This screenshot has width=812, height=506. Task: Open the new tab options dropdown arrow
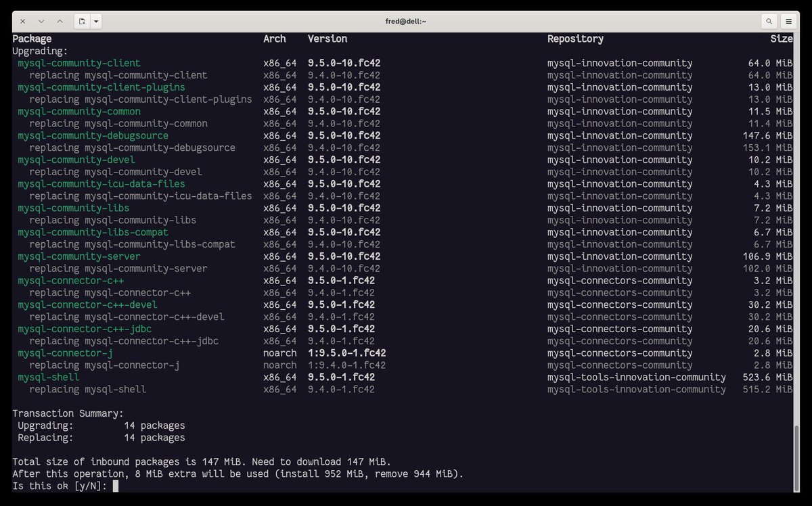[96, 22]
